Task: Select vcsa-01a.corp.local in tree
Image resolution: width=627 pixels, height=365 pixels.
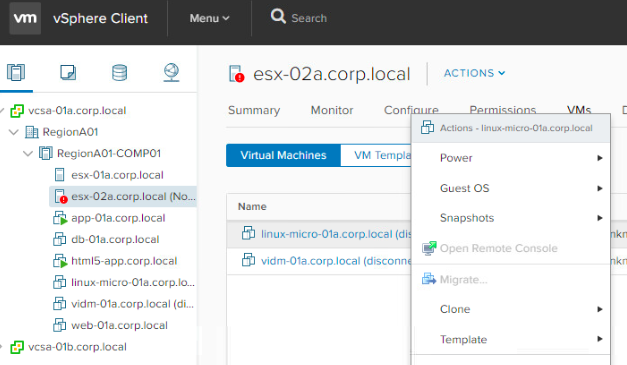Action: 77,111
